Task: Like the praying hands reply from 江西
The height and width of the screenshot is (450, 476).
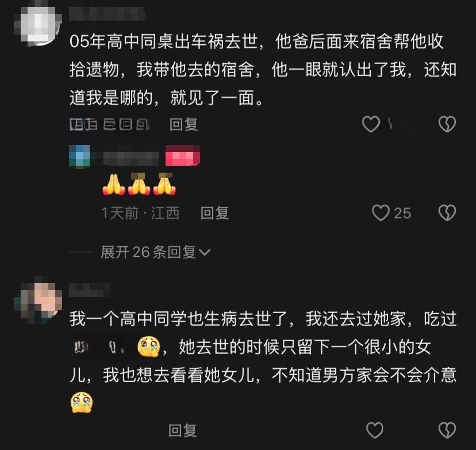Action: [x=381, y=213]
